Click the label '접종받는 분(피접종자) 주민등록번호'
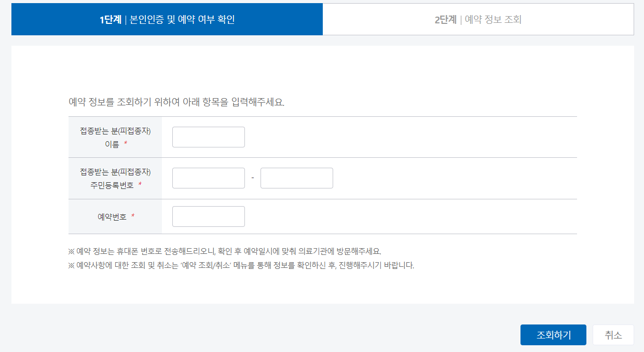This screenshot has width=644, height=352. (115, 178)
